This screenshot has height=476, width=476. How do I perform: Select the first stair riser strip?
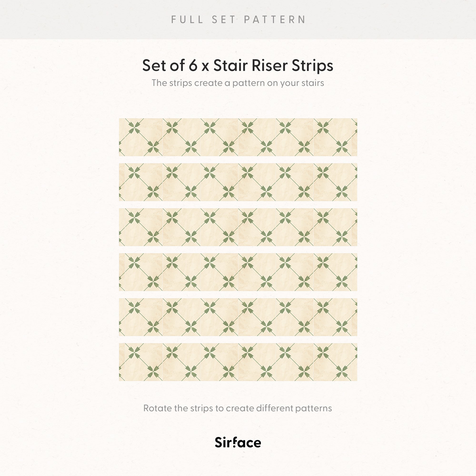tap(238, 137)
